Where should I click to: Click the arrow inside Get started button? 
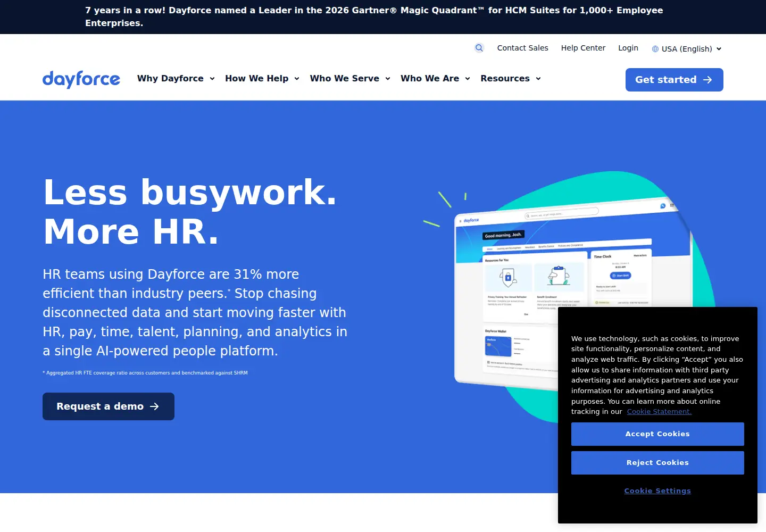[707, 80]
